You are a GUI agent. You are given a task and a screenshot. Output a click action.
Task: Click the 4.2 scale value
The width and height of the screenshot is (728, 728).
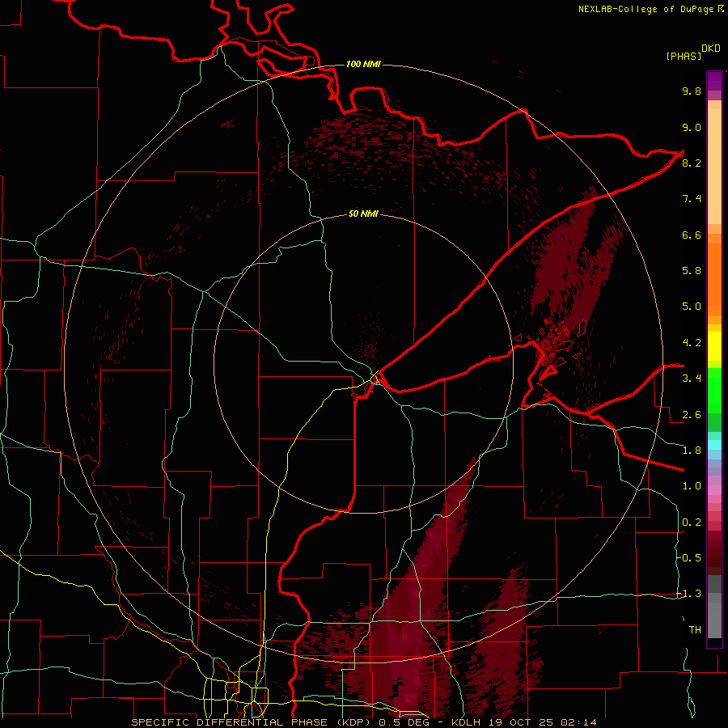[692, 343]
